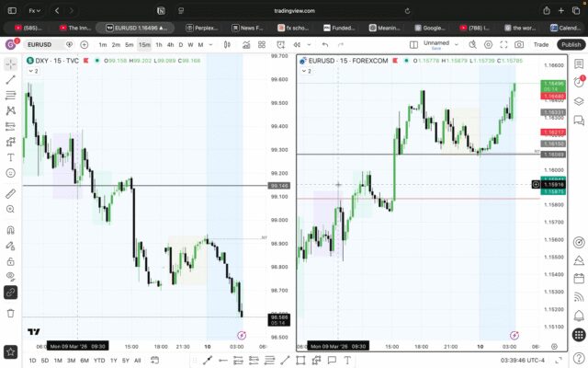Click the trash icon to remove objects

[10, 313]
